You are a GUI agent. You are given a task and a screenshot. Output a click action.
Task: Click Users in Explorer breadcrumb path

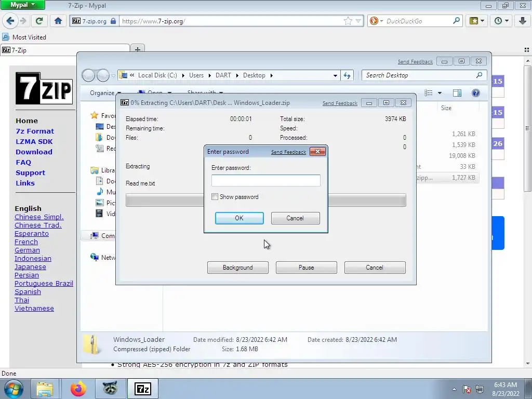tap(196, 75)
